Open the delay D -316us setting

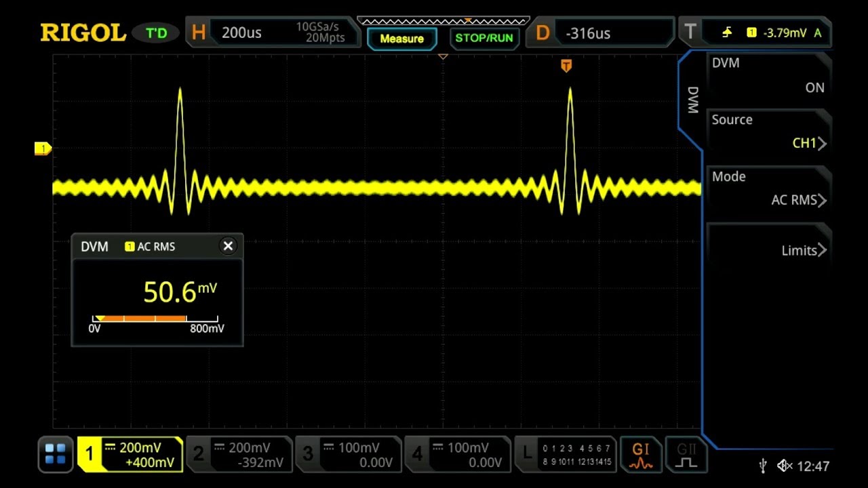(601, 32)
